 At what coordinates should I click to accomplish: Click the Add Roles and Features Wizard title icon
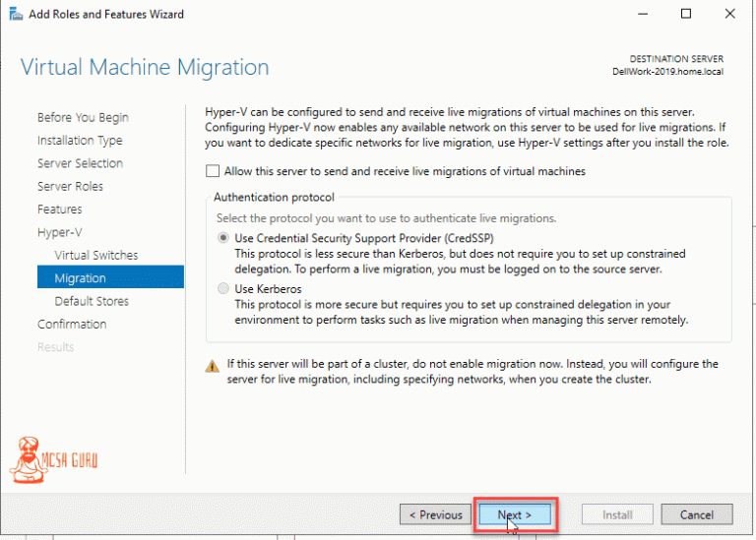pos(16,14)
